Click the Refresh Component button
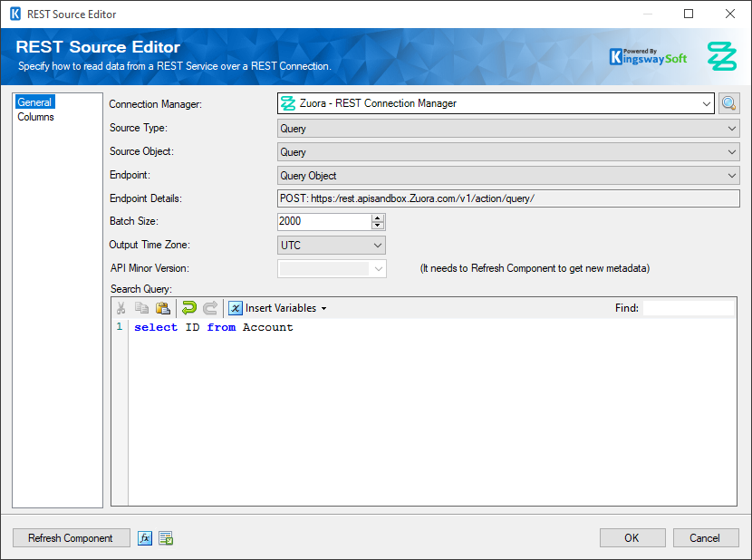The image size is (752, 560). point(71,538)
